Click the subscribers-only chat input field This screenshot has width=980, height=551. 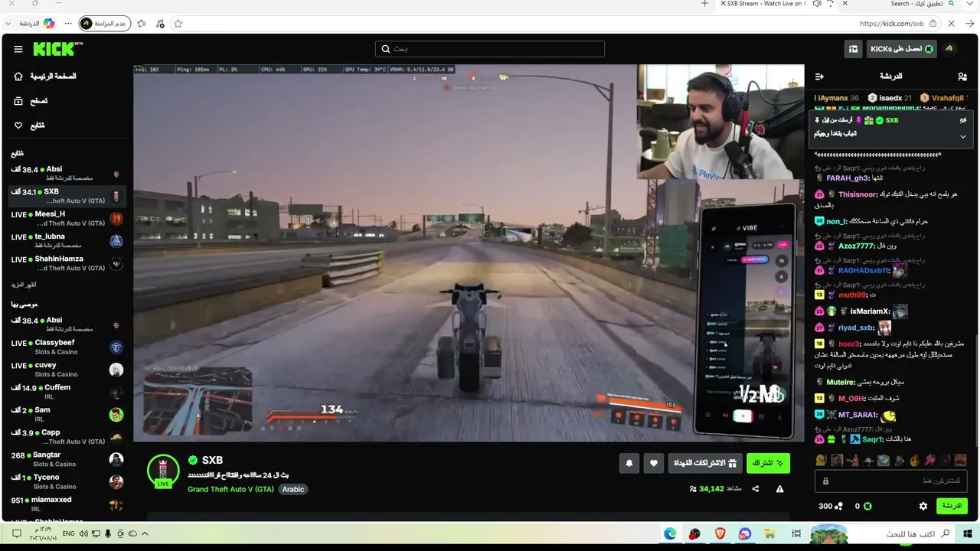pyautogui.click(x=891, y=481)
